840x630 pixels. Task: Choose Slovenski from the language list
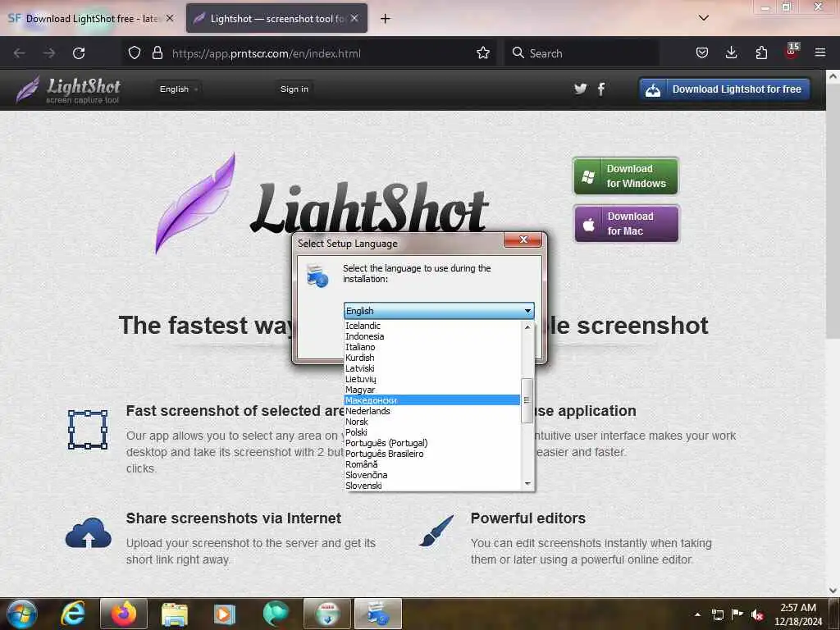(x=431, y=486)
